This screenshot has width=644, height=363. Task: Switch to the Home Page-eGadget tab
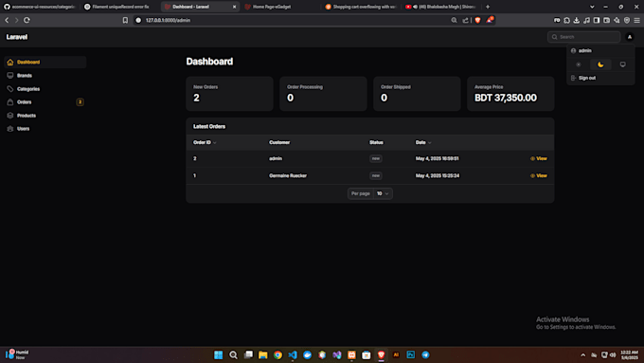point(279,7)
